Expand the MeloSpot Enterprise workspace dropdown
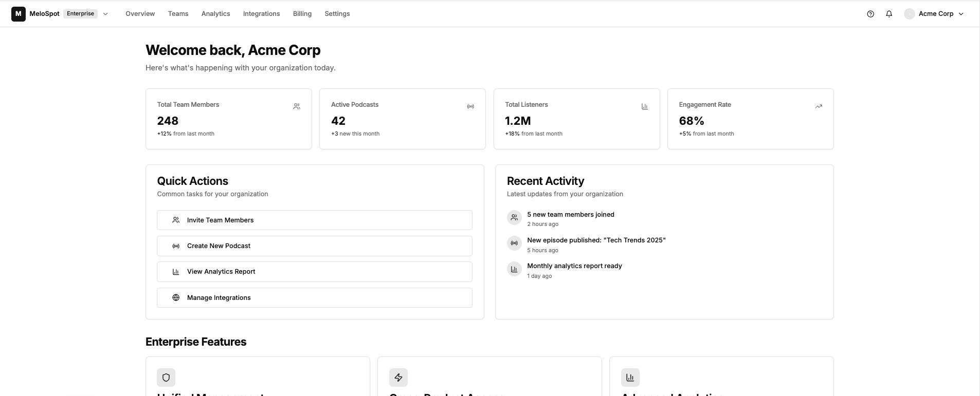 pos(105,14)
